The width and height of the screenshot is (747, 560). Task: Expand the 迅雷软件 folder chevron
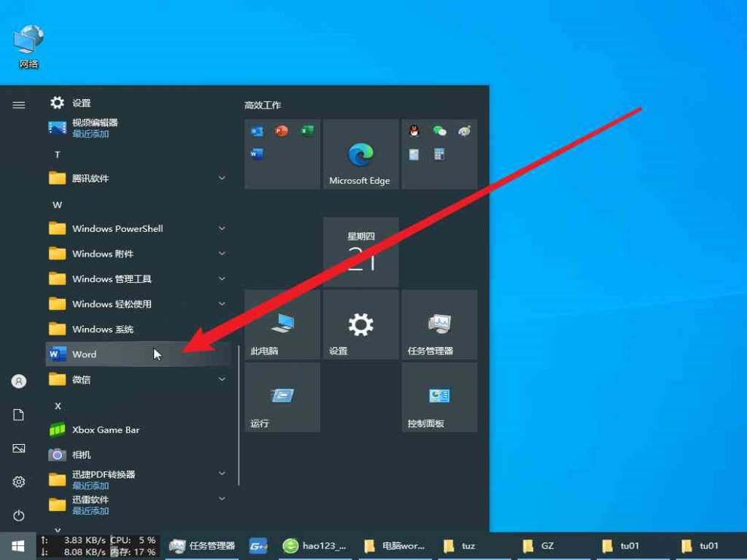(x=222, y=499)
